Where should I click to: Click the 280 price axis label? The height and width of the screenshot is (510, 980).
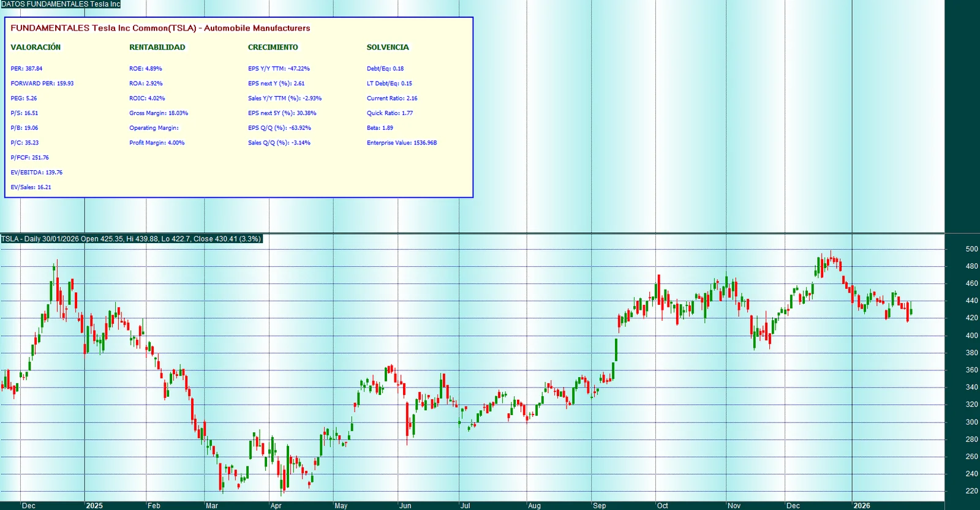pyautogui.click(x=971, y=439)
